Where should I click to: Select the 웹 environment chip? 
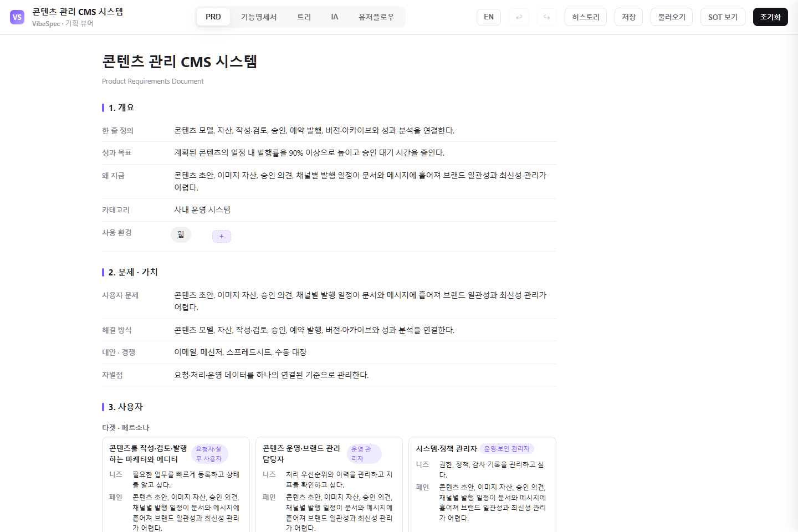[x=181, y=234]
